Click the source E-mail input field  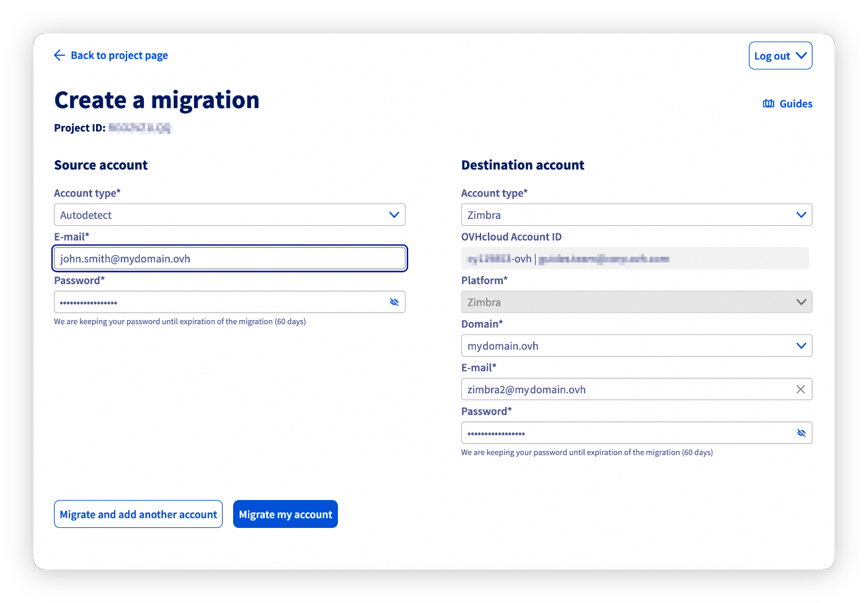click(x=229, y=258)
